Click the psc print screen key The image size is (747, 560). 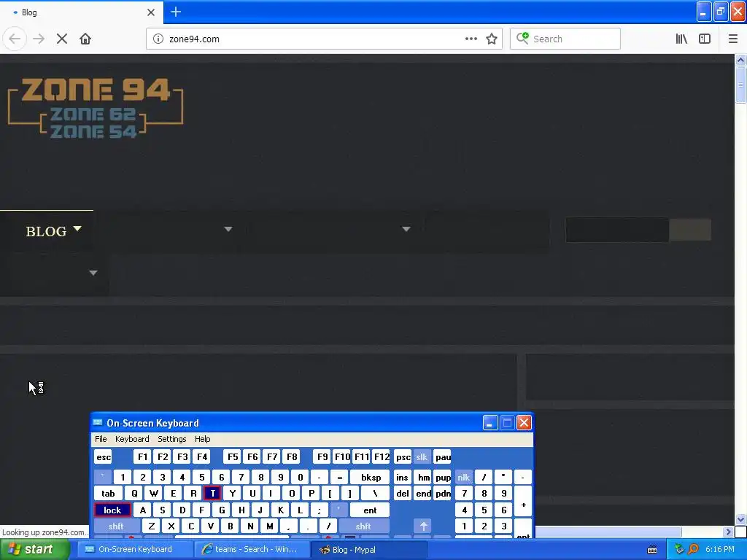pyautogui.click(x=403, y=457)
